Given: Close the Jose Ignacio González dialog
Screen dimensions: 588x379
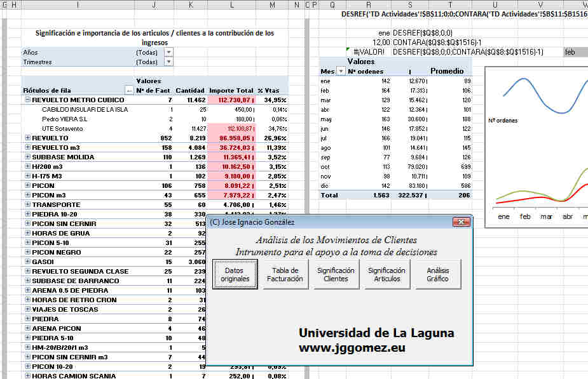Looking at the screenshot, I should (x=461, y=222).
